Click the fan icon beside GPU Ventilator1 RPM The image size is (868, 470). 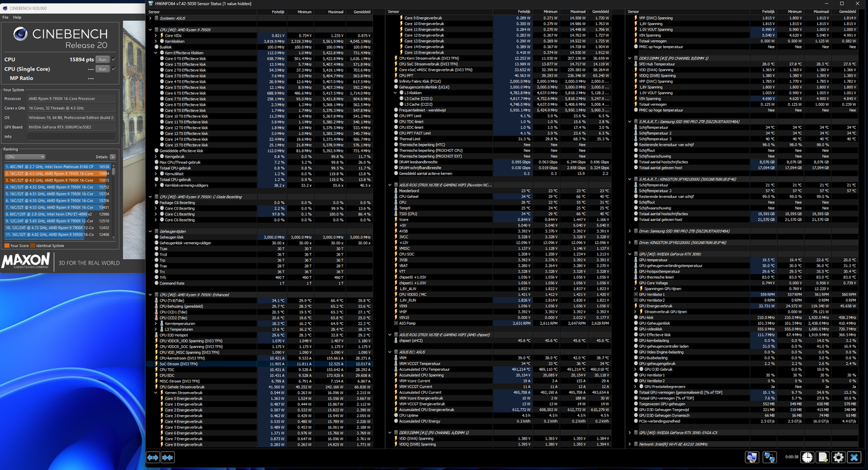coord(636,294)
